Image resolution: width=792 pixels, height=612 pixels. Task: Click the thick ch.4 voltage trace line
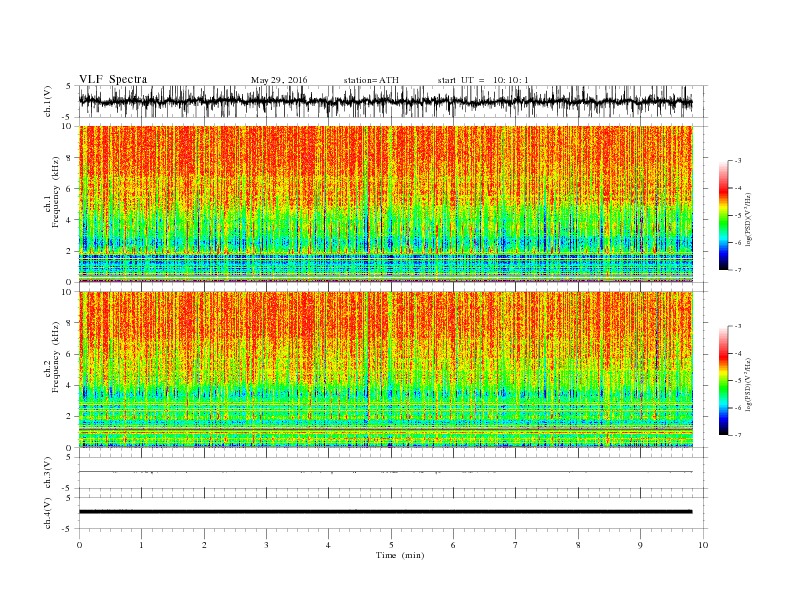tap(385, 512)
